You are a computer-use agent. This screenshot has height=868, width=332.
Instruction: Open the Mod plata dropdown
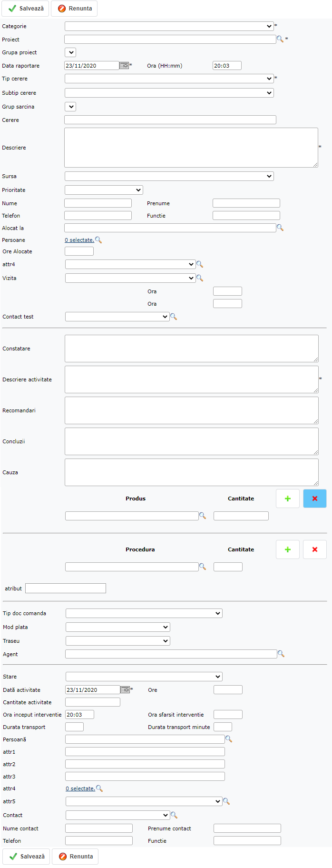tap(117, 627)
